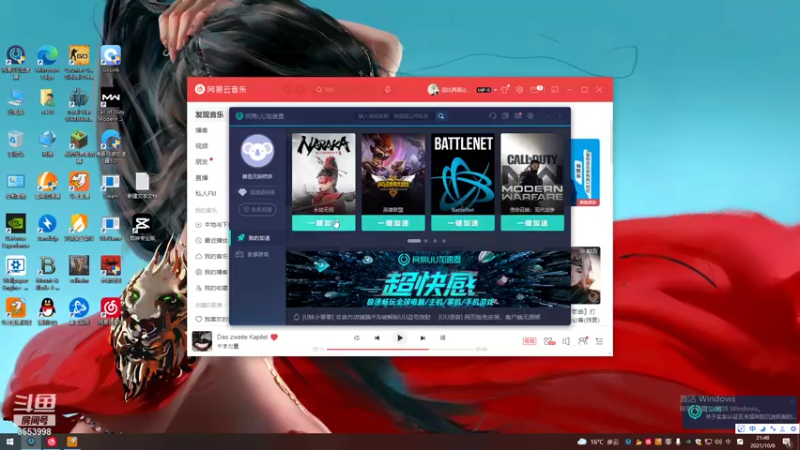Open the Windows Start button
The height and width of the screenshot is (450, 800).
10,442
